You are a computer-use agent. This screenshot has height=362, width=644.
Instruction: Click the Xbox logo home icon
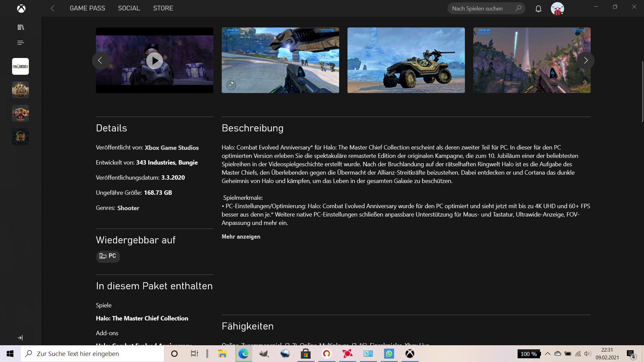(21, 8)
